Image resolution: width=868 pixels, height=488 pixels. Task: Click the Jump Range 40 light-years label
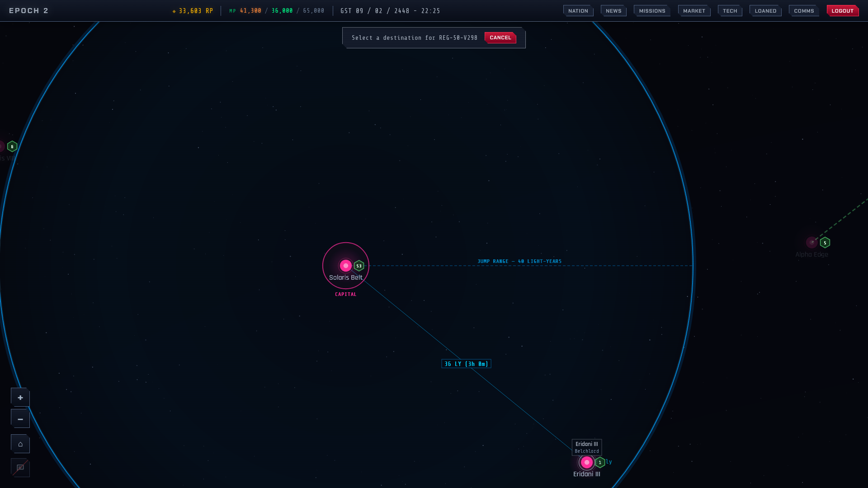click(x=519, y=261)
